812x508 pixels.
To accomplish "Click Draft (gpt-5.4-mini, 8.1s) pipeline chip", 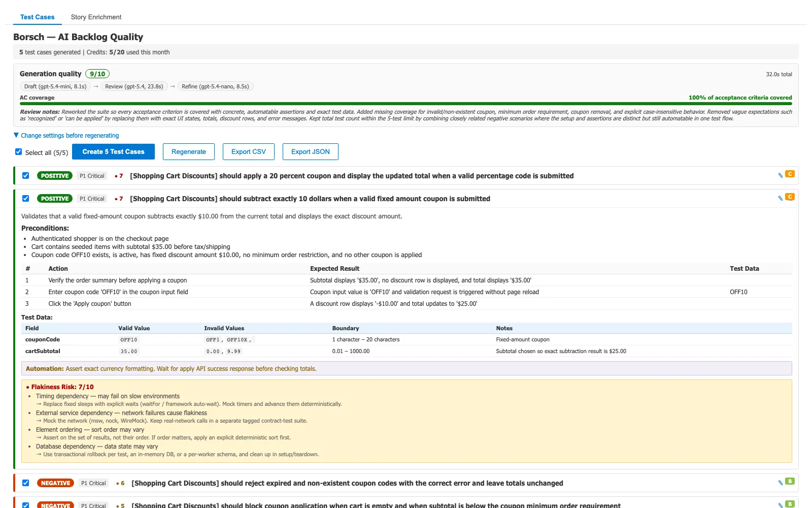I will 55,86.
